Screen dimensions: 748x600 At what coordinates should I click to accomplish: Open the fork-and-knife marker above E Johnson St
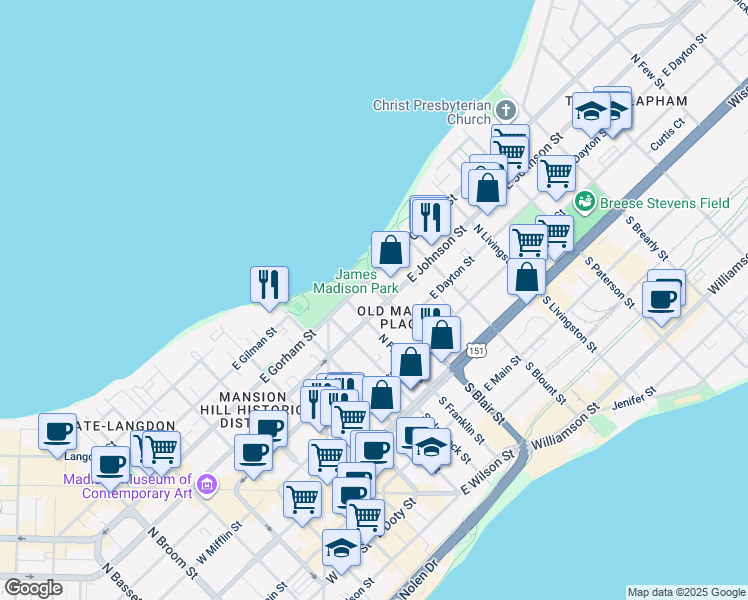(431, 218)
